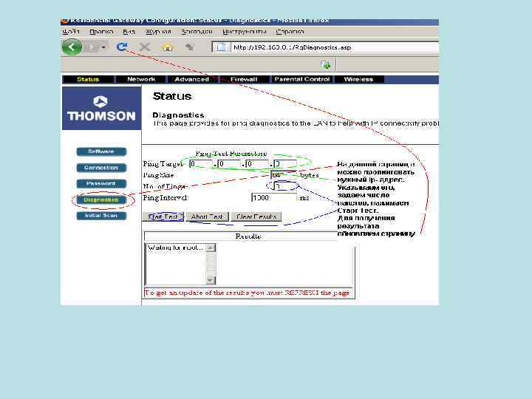Click the Clear Results button
This screenshot has height=399, width=532.
256,216
